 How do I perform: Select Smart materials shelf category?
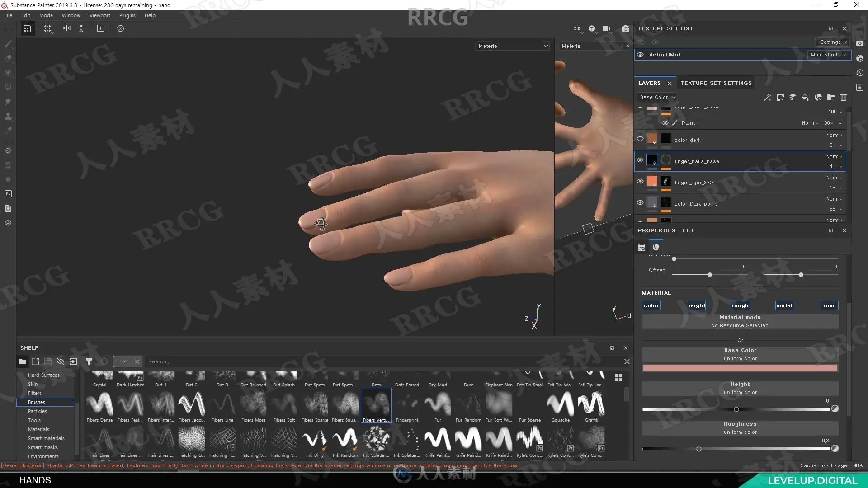tap(46, 438)
